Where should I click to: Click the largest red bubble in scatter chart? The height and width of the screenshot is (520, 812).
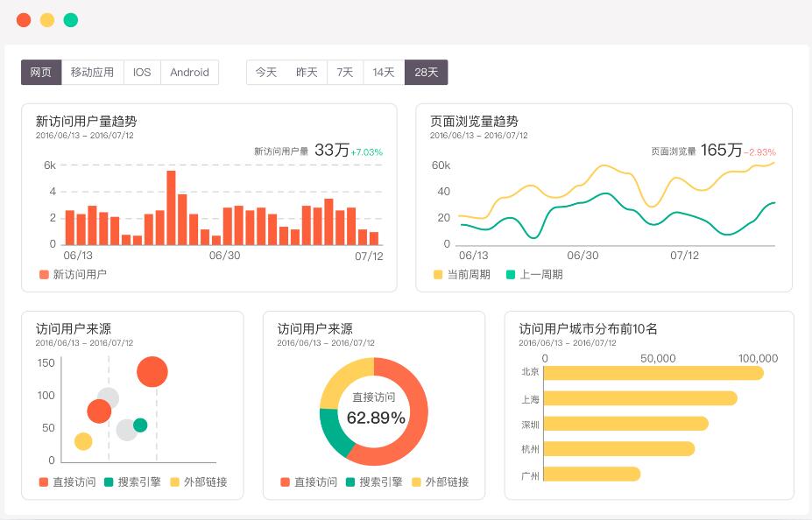152,372
